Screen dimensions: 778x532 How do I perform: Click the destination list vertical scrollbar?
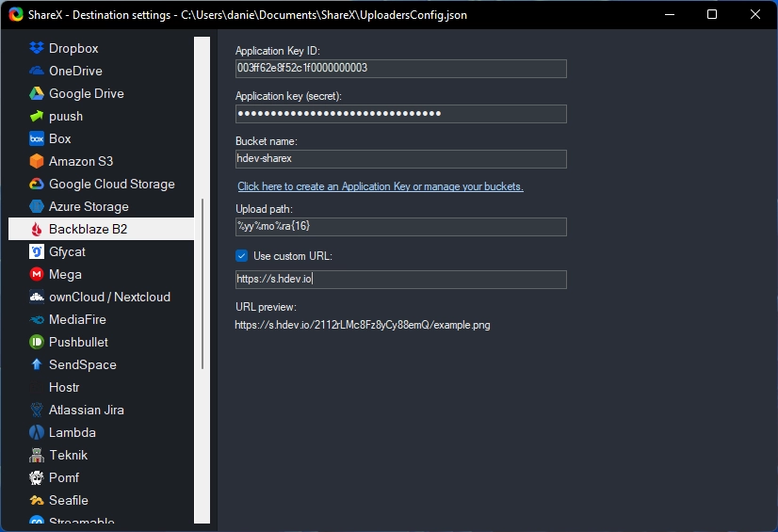coord(203,282)
